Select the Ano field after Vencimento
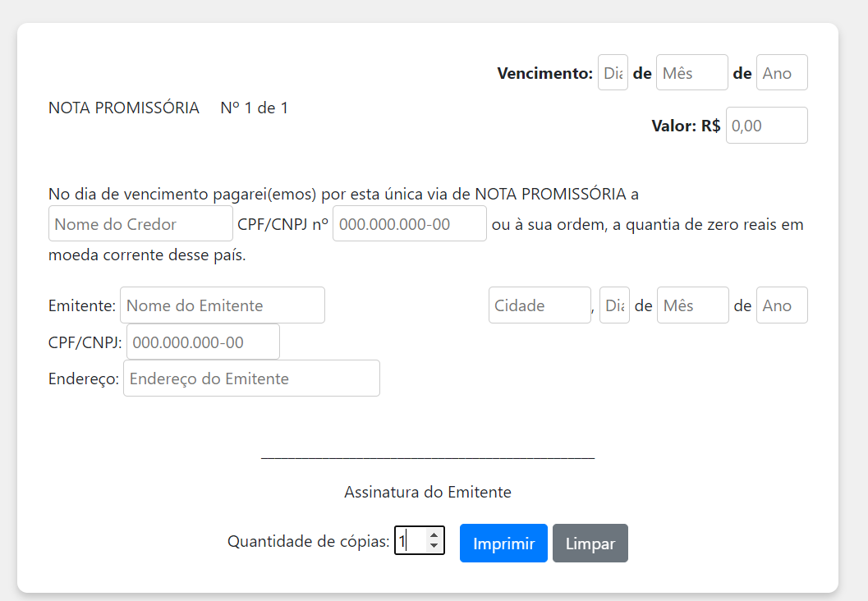868x601 pixels. pyautogui.click(x=781, y=72)
